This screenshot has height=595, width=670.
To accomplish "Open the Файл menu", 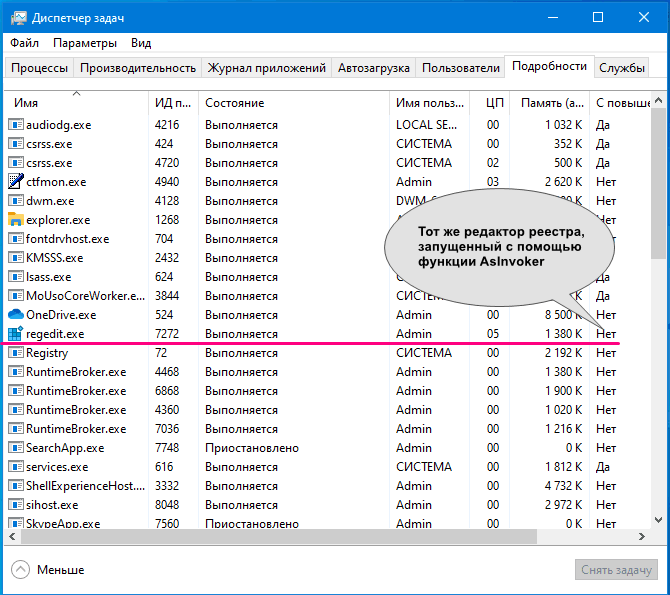I will click(24, 43).
